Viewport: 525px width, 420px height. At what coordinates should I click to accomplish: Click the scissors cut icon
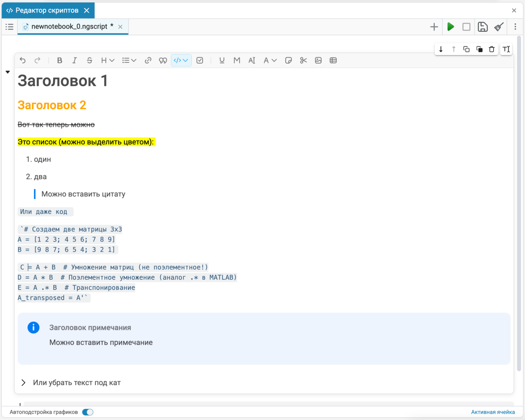303,60
